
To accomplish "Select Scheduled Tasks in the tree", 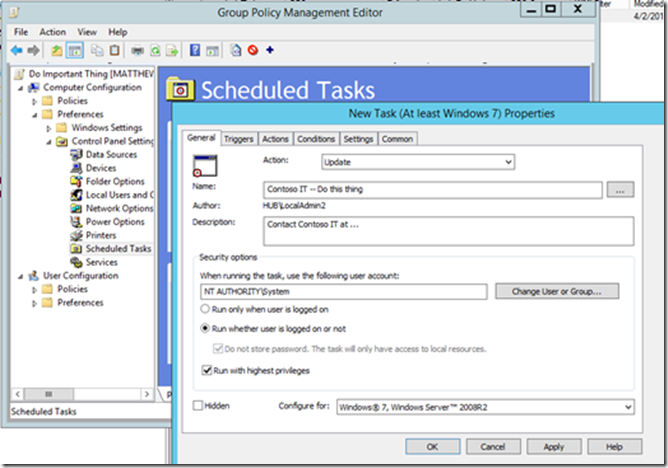I will (x=118, y=249).
